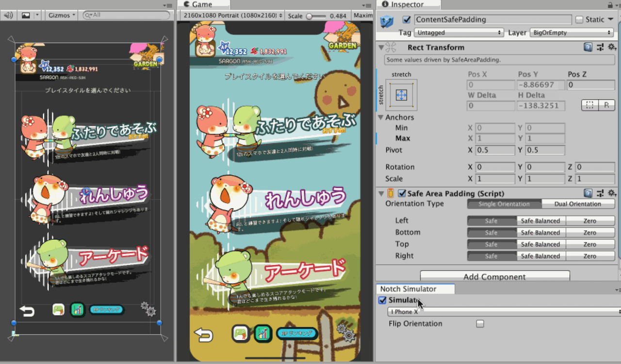Click the GameObject cube icon in Inspector
Screen dimensions: 621x364
pyautogui.click(x=387, y=21)
